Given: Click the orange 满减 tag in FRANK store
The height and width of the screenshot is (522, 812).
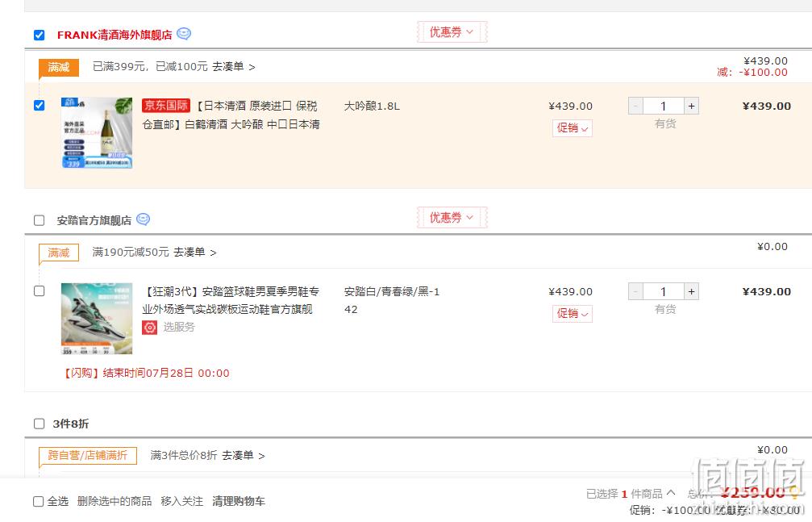Looking at the screenshot, I should 59,68.
